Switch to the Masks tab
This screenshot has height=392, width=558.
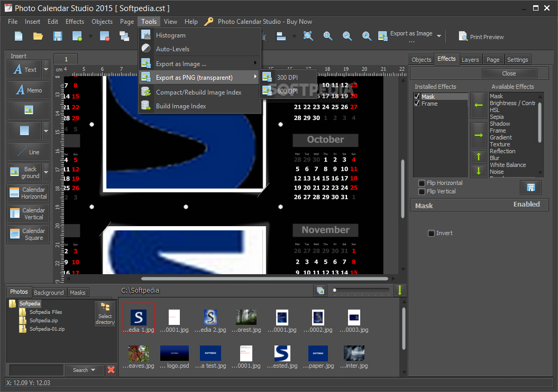(x=78, y=293)
